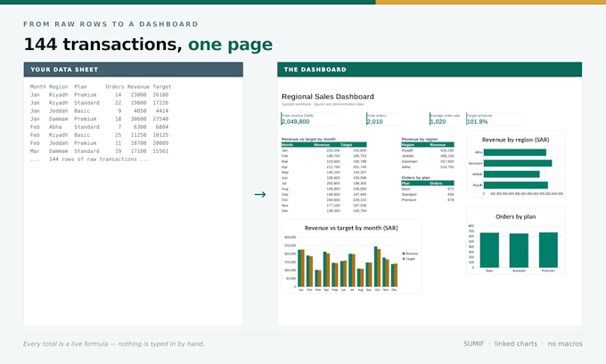Select the Premium row in plan table
The width and height of the screenshot is (606, 364).
pyautogui.click(x=428, y=200)
